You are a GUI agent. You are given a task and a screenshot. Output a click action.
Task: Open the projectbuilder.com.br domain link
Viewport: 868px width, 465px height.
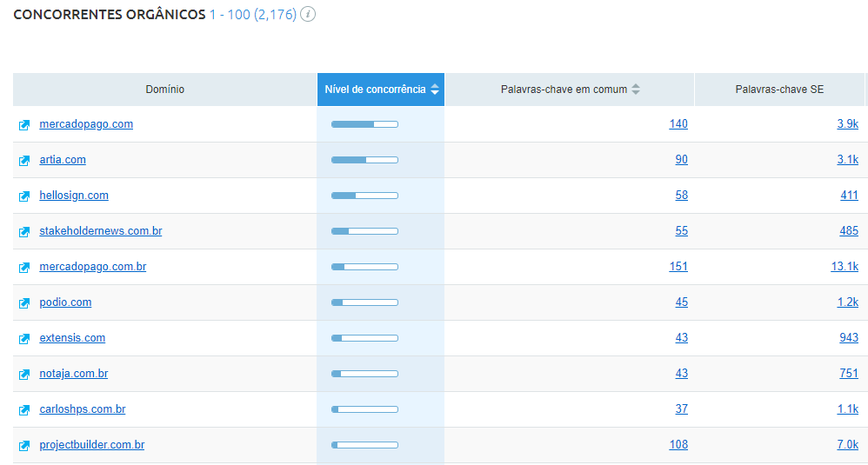coord(92,444)
